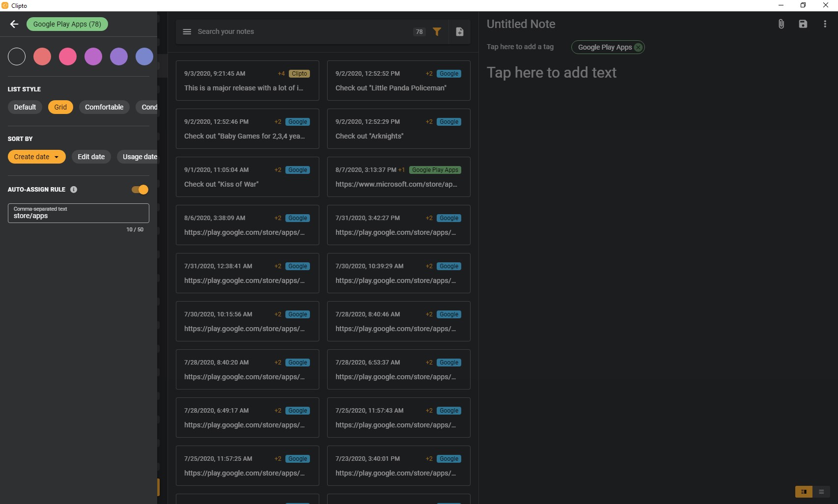The image size is (838, 504).
Task: Select the Comfortable list style
Action: click(104, 107)
